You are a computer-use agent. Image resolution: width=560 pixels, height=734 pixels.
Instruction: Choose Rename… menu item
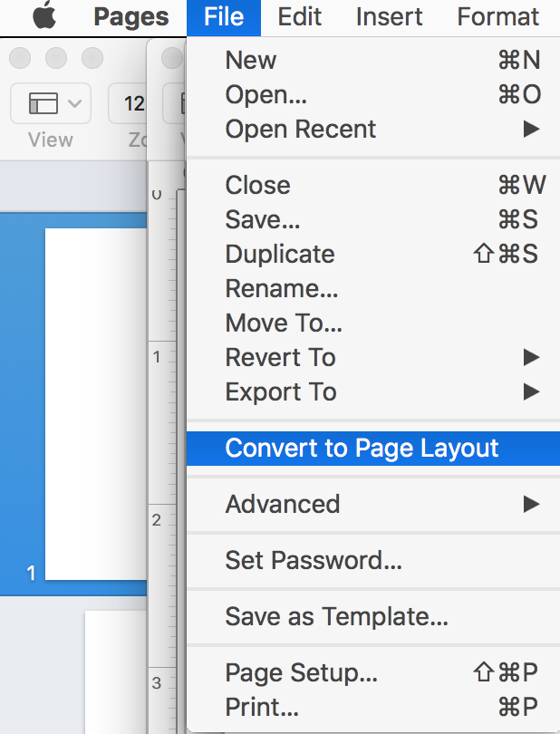tap(281, 288)
